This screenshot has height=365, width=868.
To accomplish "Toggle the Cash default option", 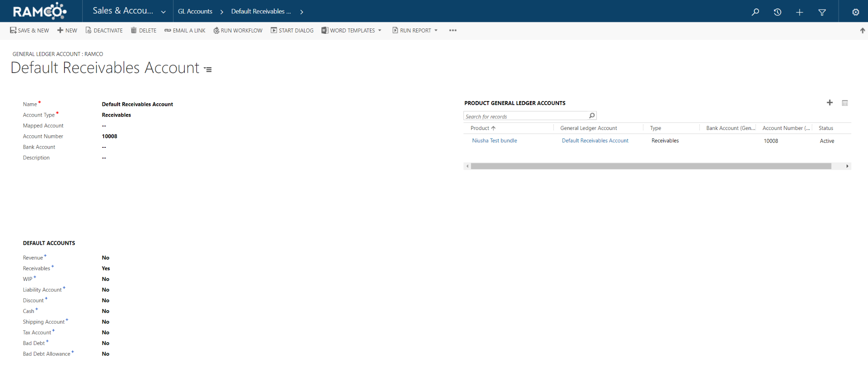I will (x=105, y=311).
